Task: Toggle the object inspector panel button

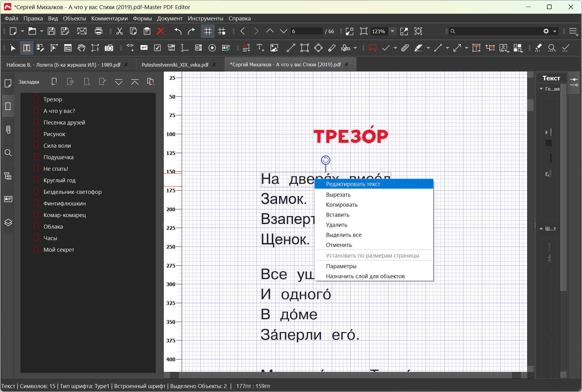Action: point(574,82)
